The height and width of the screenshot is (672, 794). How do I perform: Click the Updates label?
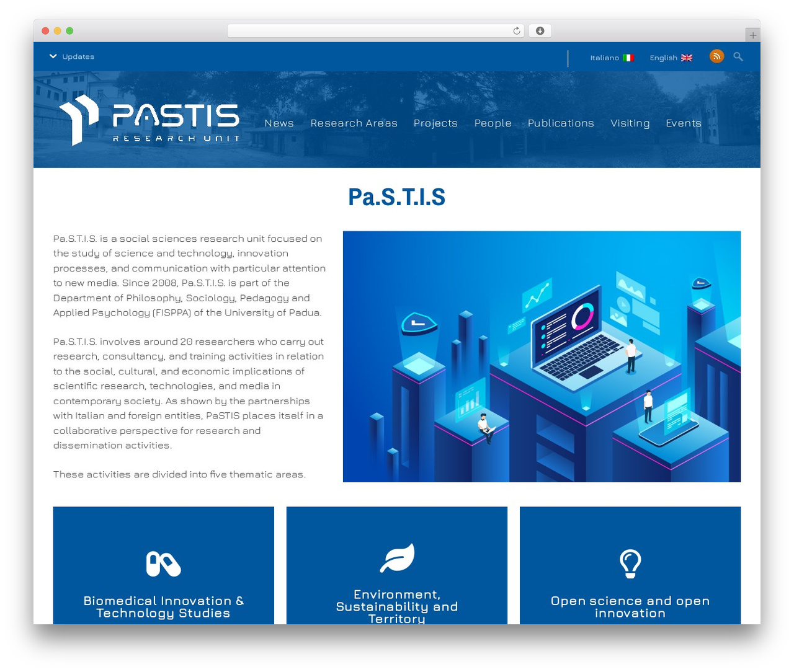pyautogui.click(x=78, y=56)
